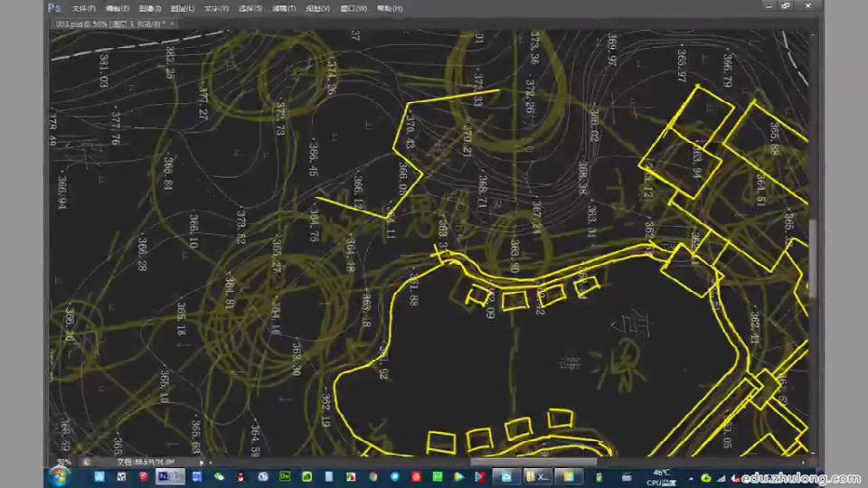Open Google Chrome from the taskbar

tap(372, 476)
